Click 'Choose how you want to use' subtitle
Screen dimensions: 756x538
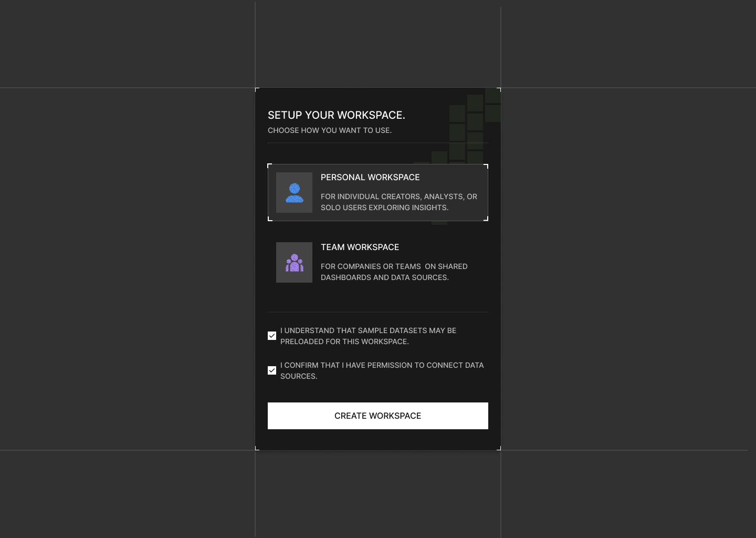click(x=329, y=130)
